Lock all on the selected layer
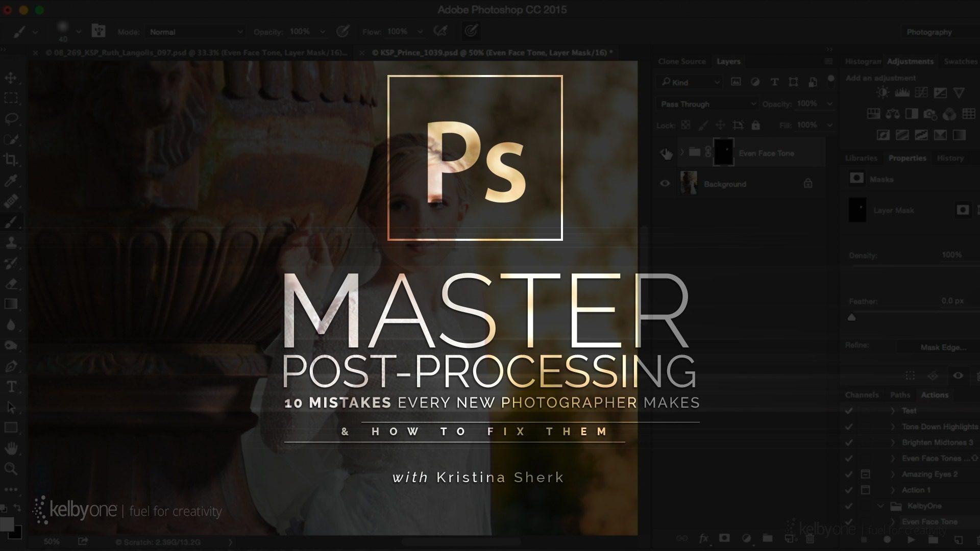 tap(756, 125)
